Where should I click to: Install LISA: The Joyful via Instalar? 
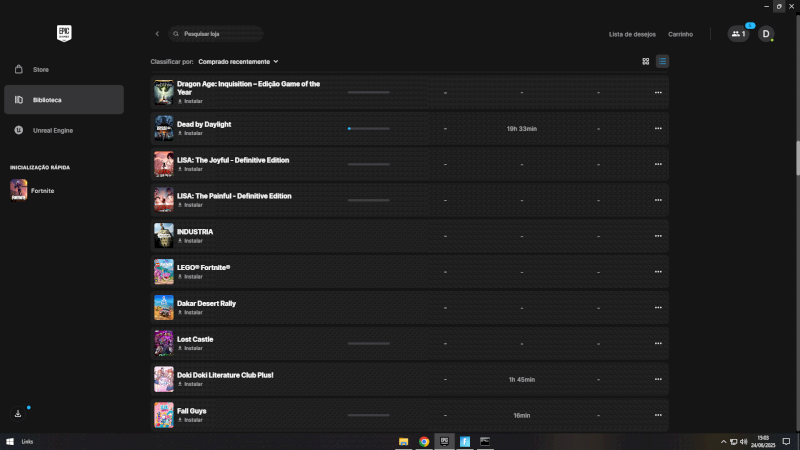click(190, 169)
